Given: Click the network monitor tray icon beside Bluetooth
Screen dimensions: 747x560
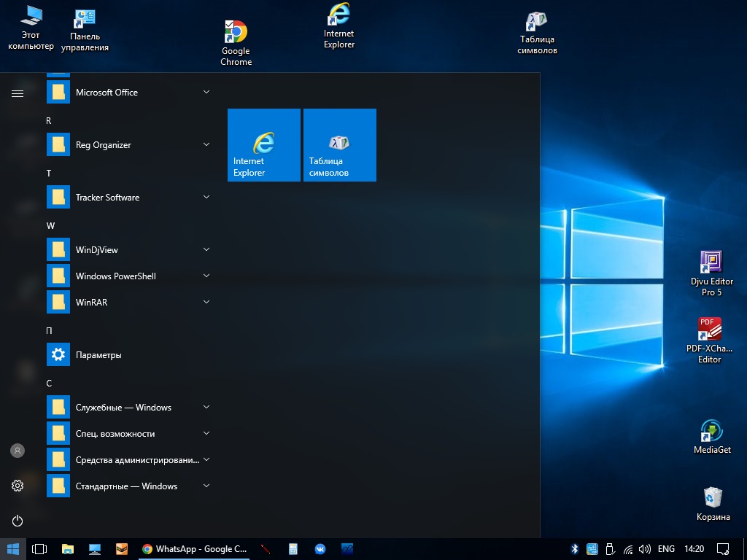Looking at the screenshot, I should click(x=592, y=549).
